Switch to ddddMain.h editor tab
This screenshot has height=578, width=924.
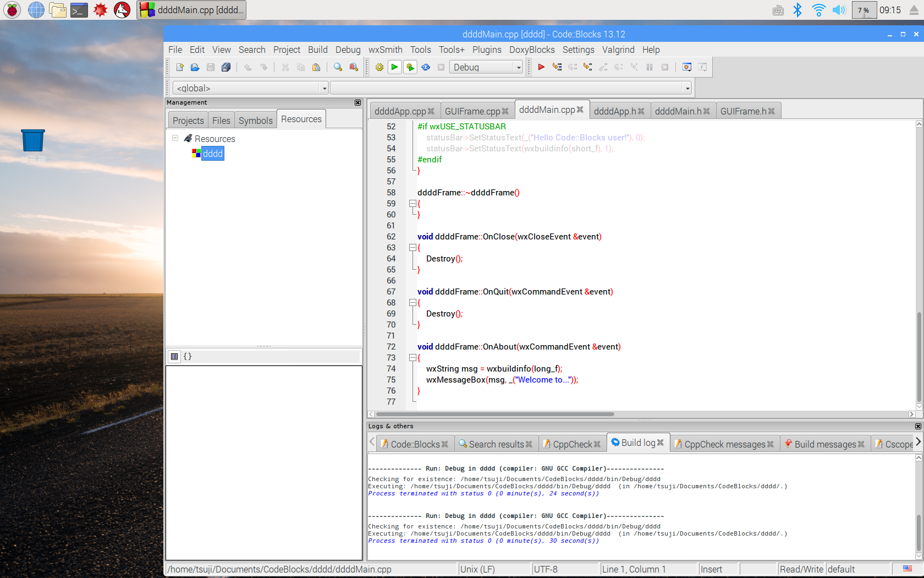coord(678,111)
